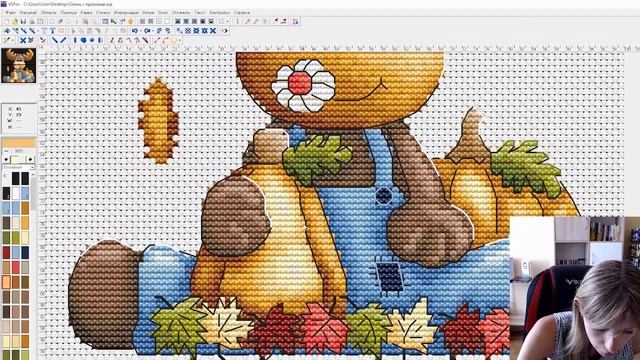The width and height of the screenshot is (640, 360).
Task: Expand the magic wand tool dropdown arrow
Action: [x=13, y=40]
